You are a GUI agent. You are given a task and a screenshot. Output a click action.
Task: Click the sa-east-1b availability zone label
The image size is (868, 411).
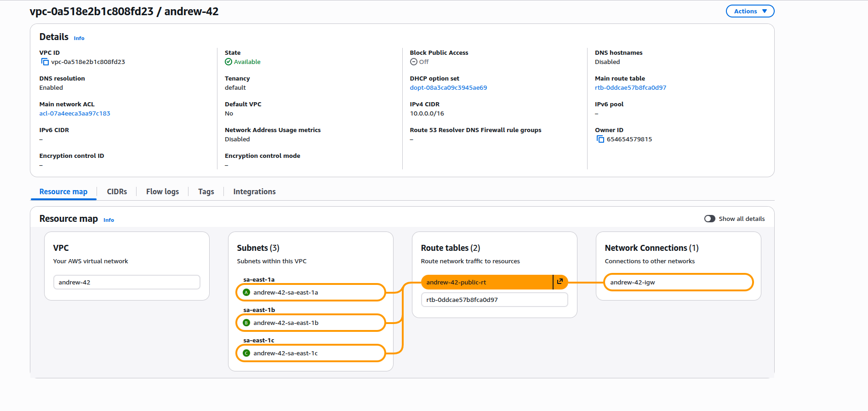259,310
